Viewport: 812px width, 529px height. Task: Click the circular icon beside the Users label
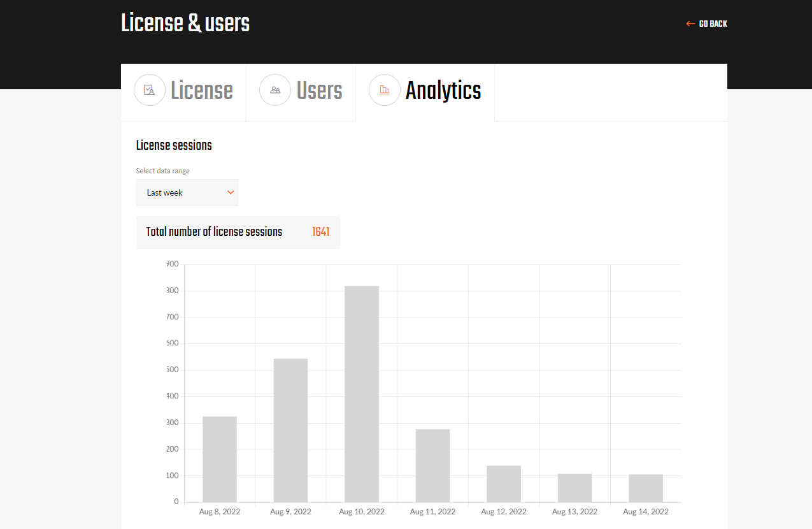(275, 90)
